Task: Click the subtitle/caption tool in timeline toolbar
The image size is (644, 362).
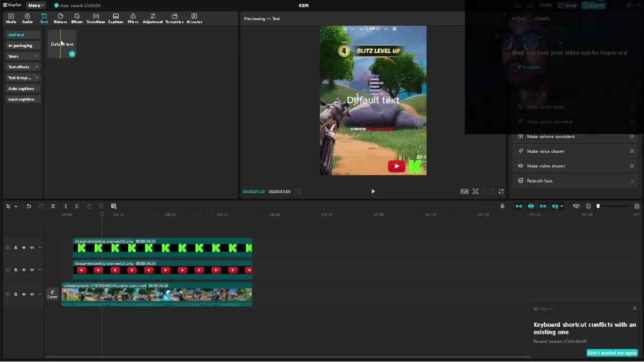Action: tap(114, 206)
